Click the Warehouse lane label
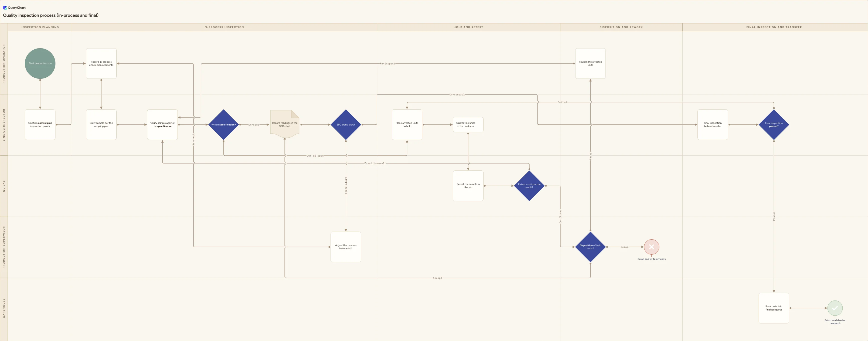Screen dimensions: 868x341 [4, 308]
